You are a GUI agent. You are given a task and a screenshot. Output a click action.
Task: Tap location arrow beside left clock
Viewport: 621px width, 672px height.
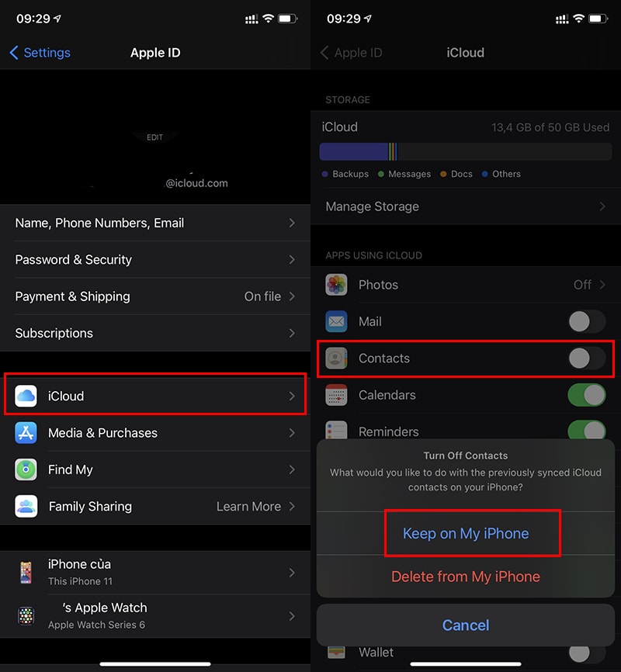tap(57, 19)
